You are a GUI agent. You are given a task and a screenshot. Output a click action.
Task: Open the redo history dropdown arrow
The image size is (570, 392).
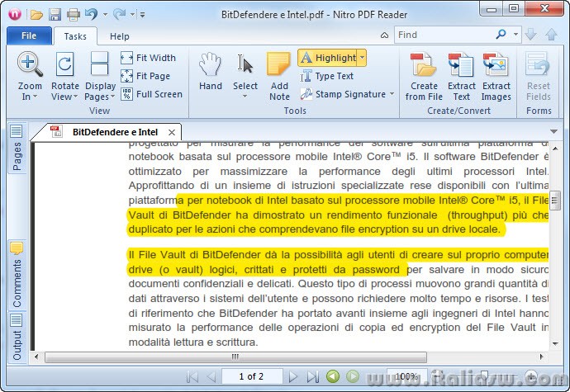click(133, 15)
